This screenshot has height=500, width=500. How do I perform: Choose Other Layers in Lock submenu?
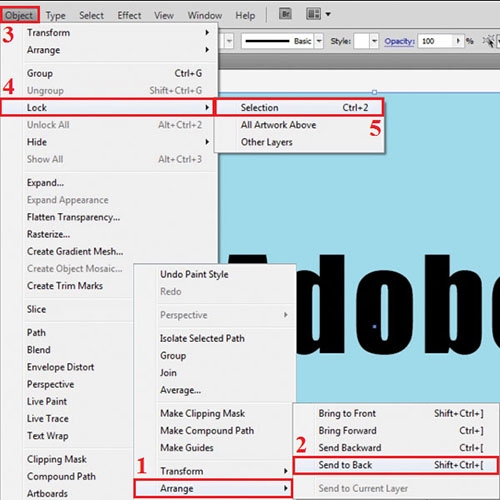pos(299,142)
